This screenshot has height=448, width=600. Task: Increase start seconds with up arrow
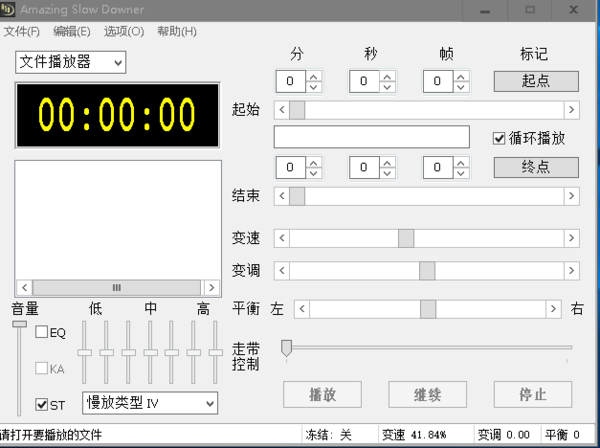coord(387,77)
